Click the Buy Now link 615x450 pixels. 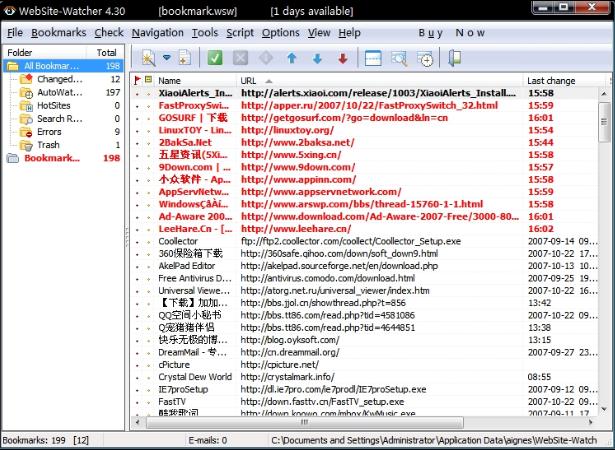tap(451, 33)
